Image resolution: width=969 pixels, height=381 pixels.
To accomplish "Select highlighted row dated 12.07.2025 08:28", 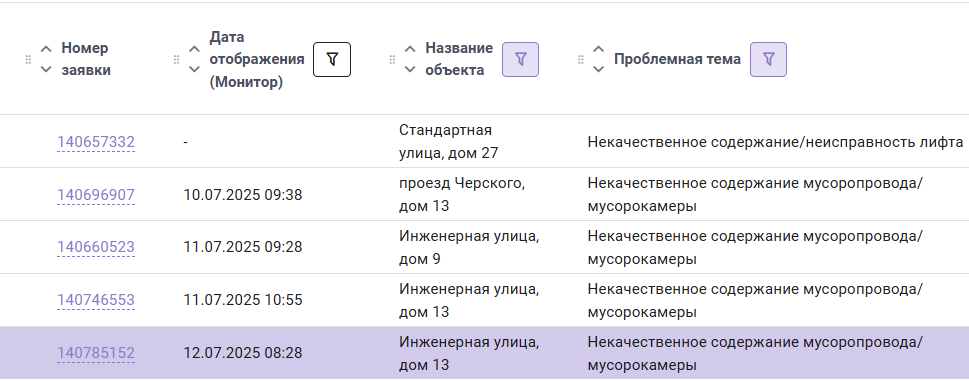I will [484, 353].
